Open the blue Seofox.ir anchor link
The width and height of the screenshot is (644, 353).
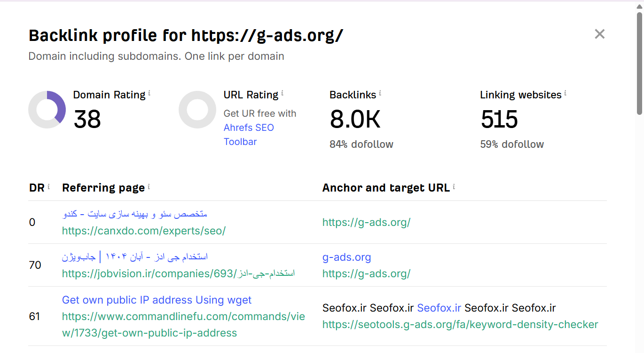pyautogui.click(x=439, y=308)
